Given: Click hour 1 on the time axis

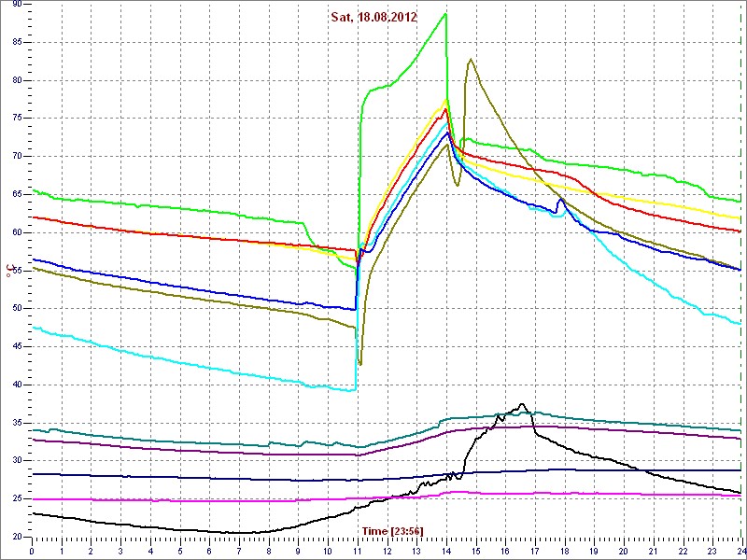Looking at the screenshot, I should tap(62, 551).
